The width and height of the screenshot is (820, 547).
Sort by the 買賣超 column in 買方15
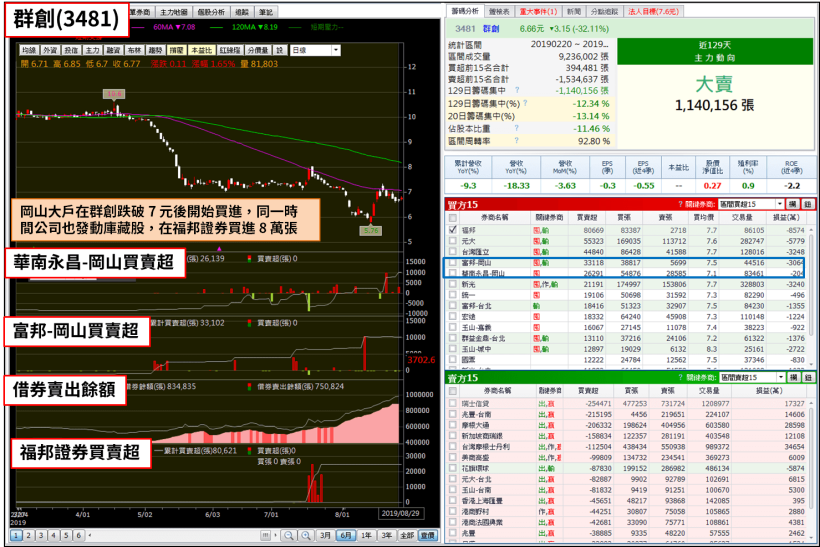[588, 218]
